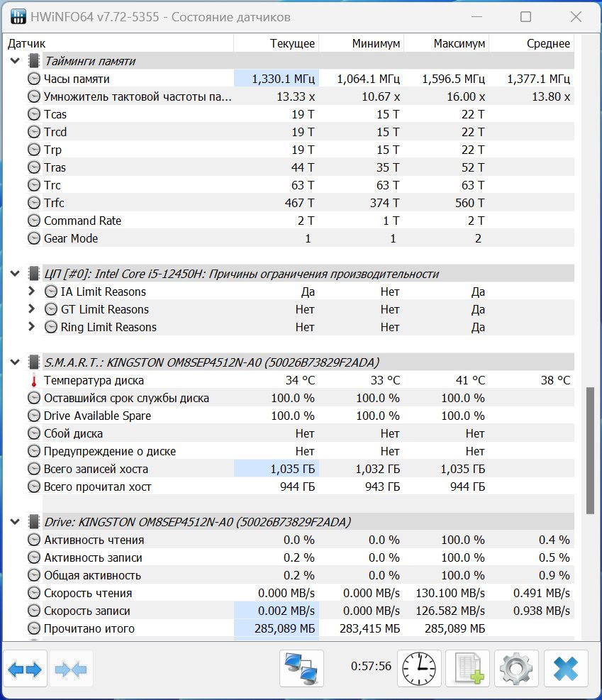
Task: Start logging with the sheet-plus icon
Action: click(468, 668)
